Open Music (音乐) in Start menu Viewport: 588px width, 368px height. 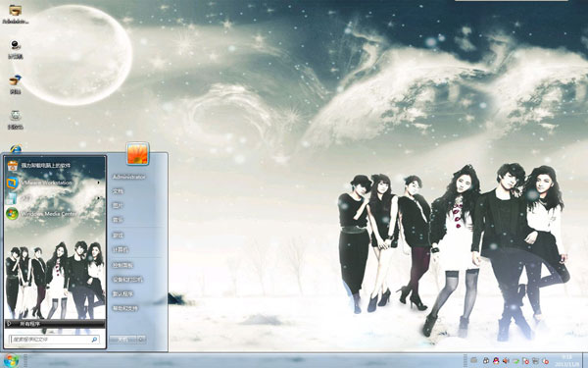pyautogui.click(x=118, y=220)
